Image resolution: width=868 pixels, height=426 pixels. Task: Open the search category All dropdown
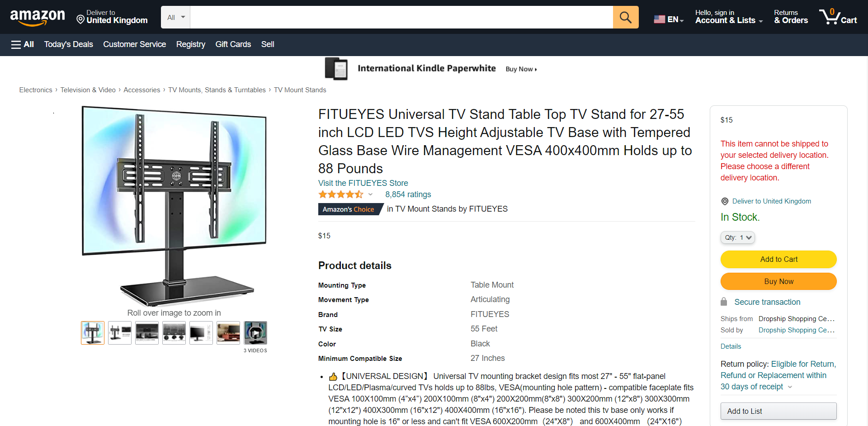pyautogui.click(x=176, y=17)
